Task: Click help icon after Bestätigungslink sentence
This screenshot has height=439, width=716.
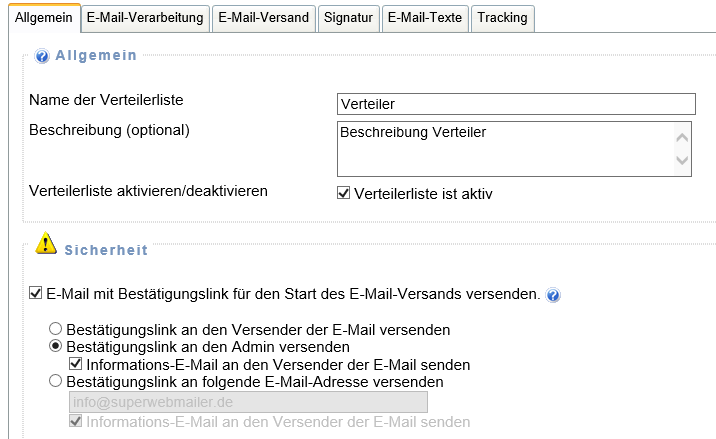Action: [x=553, y=295]
